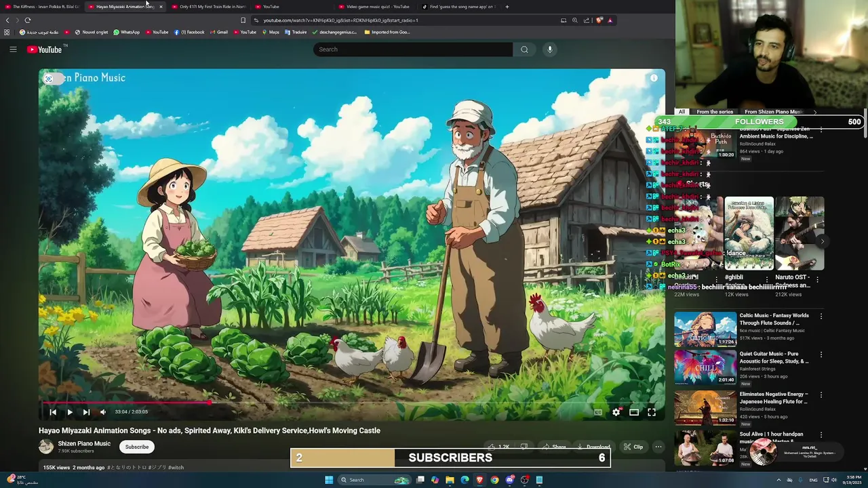868x488 pixels.
Task: Open the video info card icon
Action: 654,78
